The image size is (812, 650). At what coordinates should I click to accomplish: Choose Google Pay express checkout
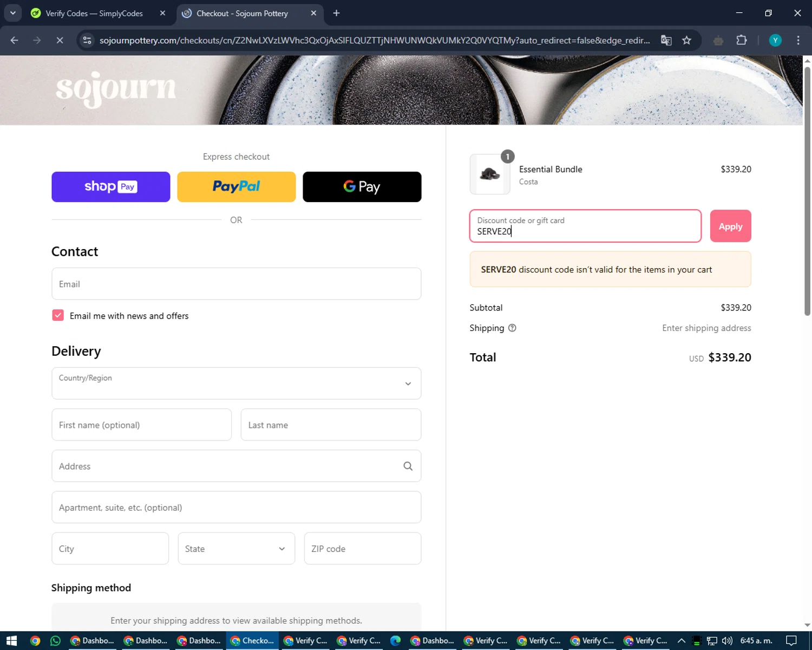[362, 187]
